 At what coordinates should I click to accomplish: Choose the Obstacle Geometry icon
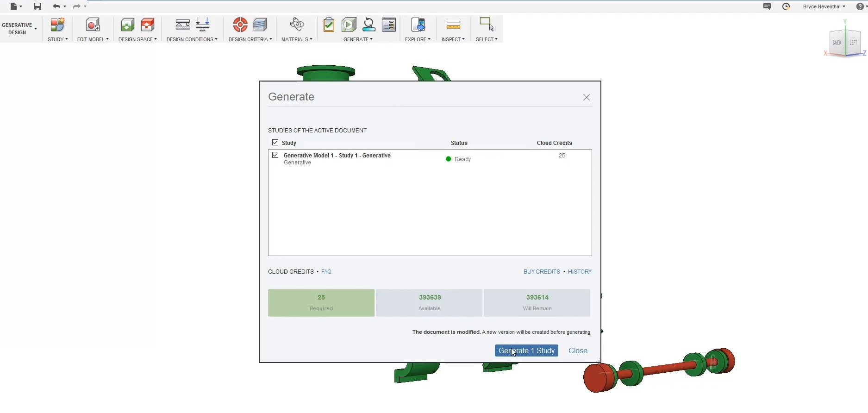click(x=148, y=25)
